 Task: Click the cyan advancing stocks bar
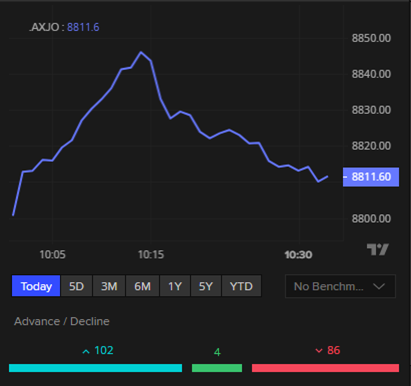95,368
